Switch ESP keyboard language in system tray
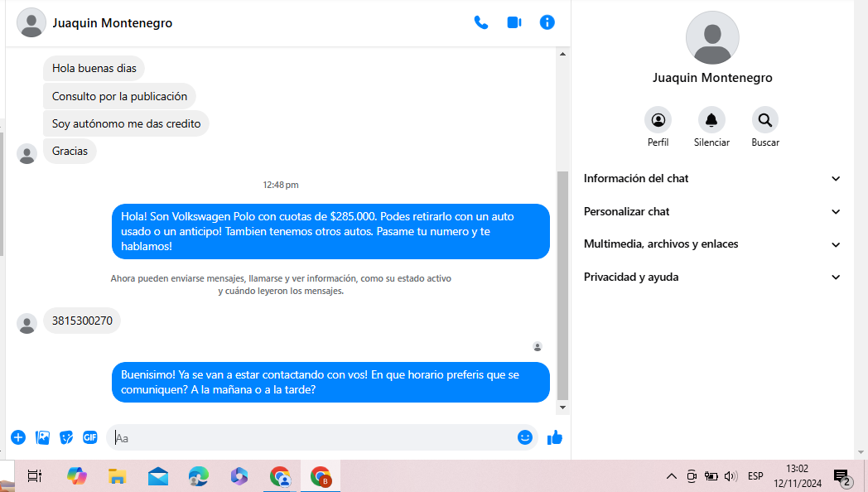 tap(755, 476)
